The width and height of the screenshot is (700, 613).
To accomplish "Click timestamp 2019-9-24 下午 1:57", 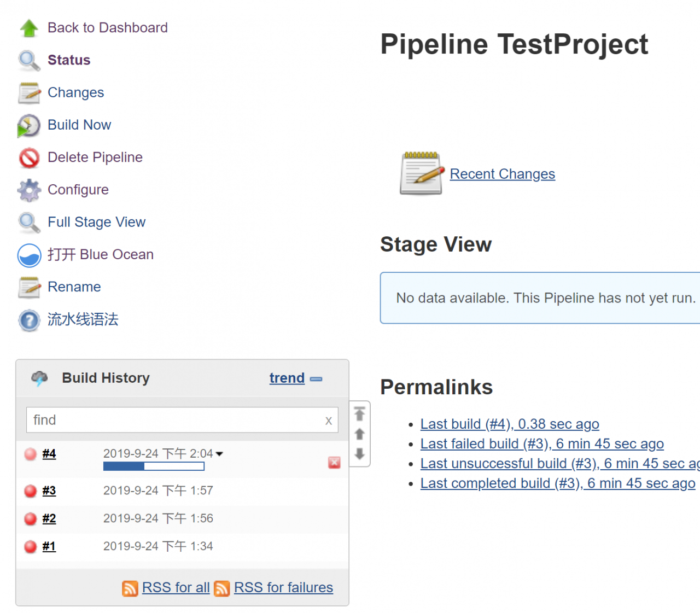I will coord(158,491).
